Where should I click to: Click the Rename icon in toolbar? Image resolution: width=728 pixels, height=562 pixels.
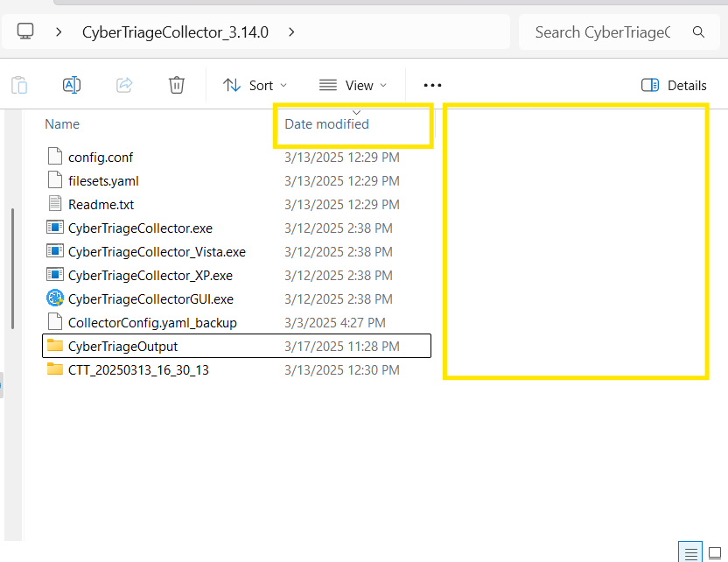coord(72,85)
